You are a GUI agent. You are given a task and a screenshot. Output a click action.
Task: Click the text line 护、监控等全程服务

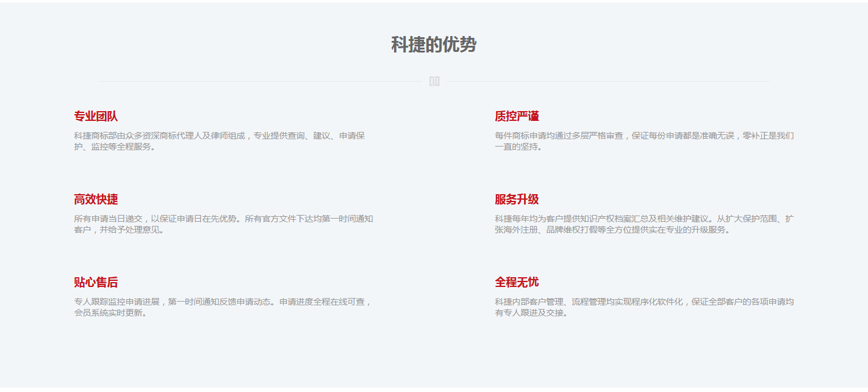115,147
